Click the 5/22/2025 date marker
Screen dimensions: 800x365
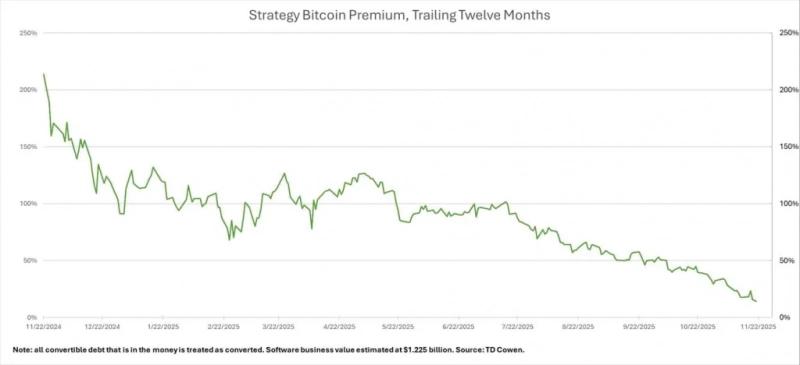pyautogui.click(x=398, y=326)
